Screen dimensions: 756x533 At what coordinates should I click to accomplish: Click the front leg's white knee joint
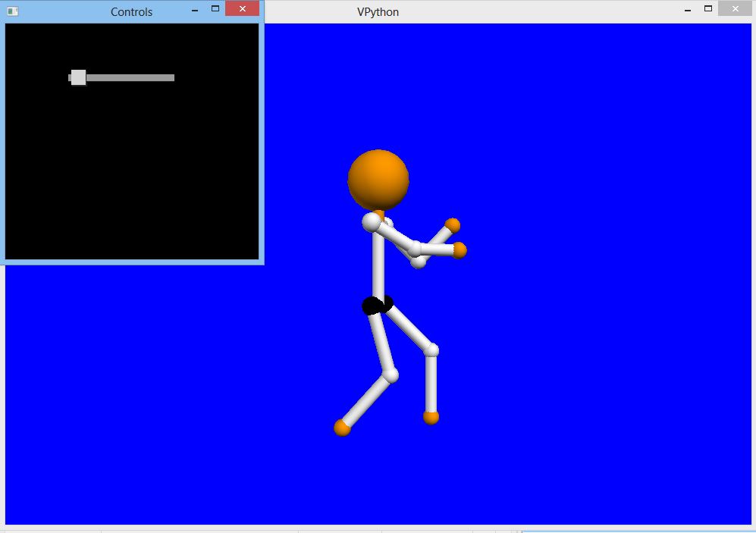[x=431, y=350]
